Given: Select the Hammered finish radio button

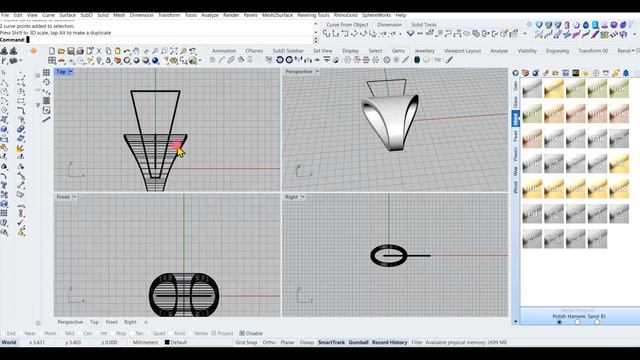Looking at the screenshot, I should pyautogui.click(x=577, y=322).
